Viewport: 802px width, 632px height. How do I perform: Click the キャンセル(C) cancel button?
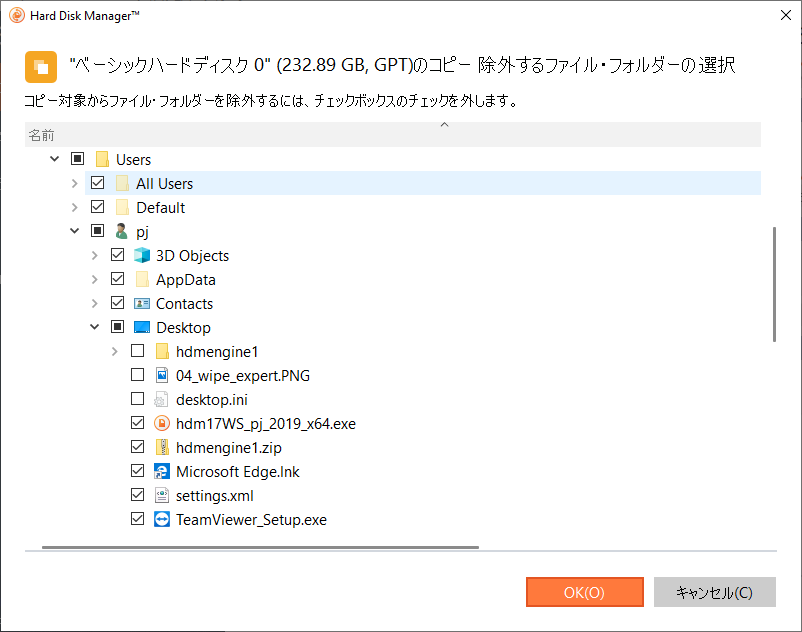point(715,592)
